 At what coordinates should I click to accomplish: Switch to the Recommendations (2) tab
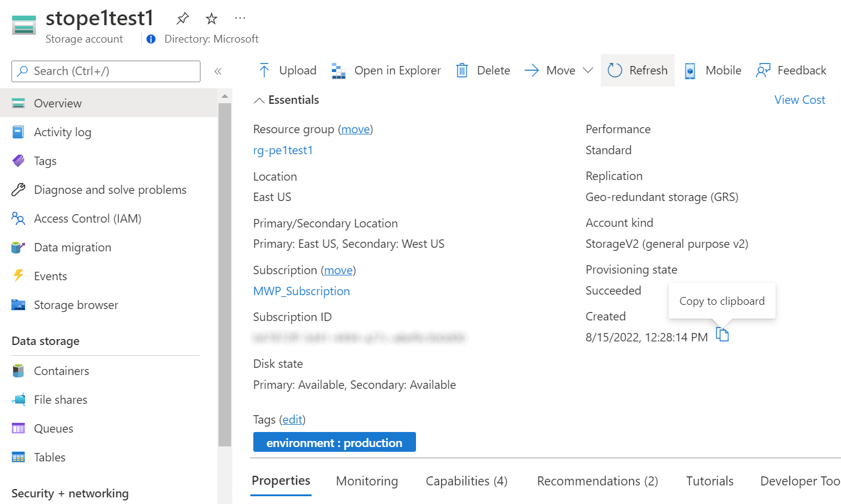point(597,481)
